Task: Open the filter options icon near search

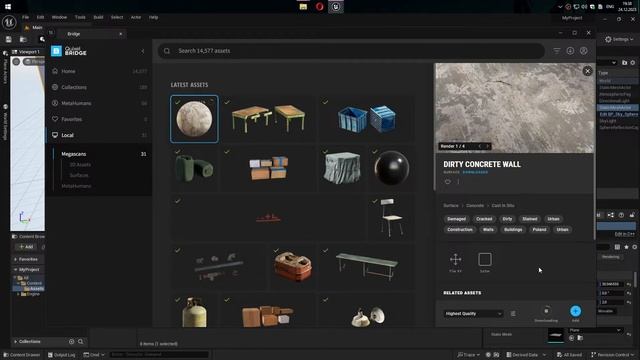Action: click(x=557, y=51)
